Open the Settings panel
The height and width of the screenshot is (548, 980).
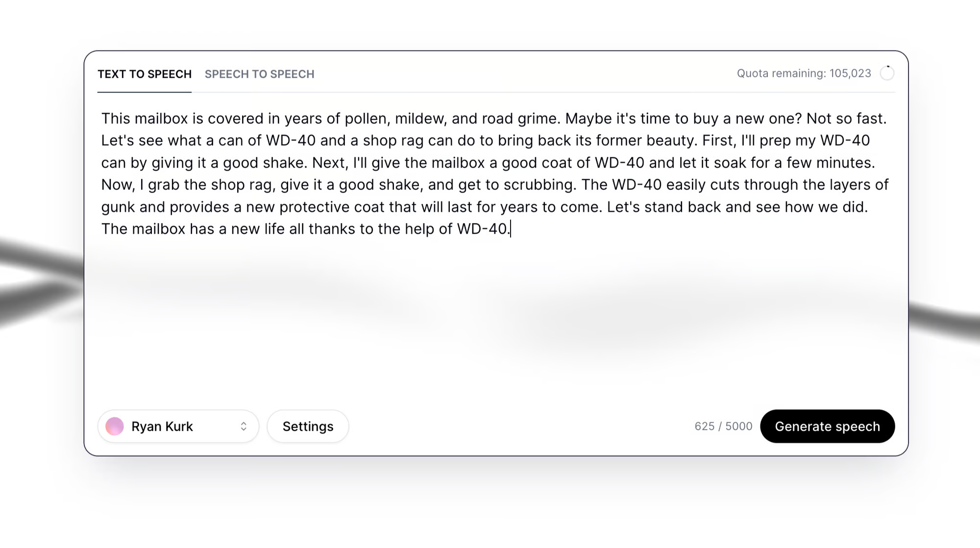[x=308, y=426]
